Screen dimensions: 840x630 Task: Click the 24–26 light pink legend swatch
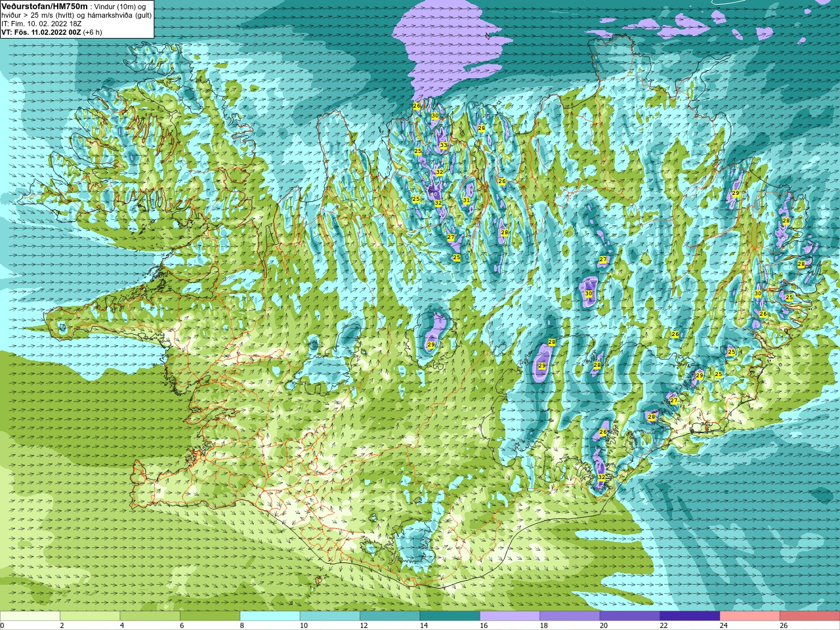750,616
